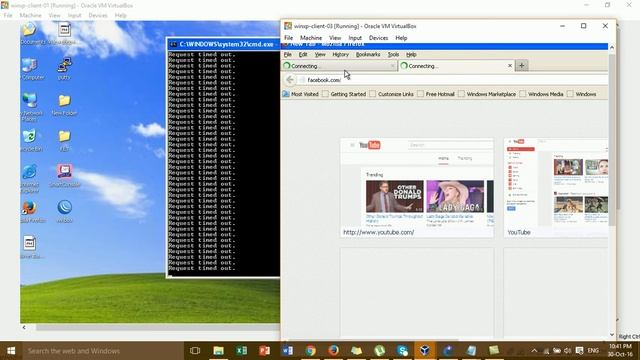The image size is (640, 360).
Task: Open the Windows Media bookmark
Action: pos(542,94)
